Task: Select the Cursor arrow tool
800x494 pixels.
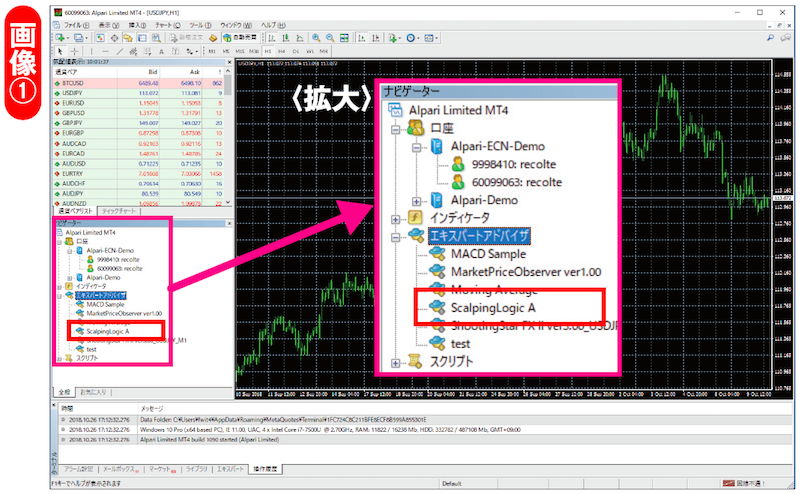Action: pos(60,51)
